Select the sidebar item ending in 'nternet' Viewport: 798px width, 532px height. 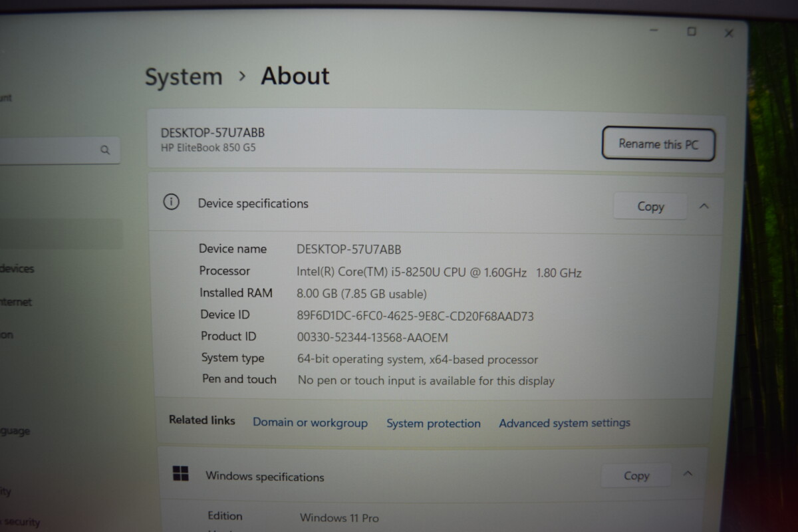pyautogui.click(x=16, y=302)
